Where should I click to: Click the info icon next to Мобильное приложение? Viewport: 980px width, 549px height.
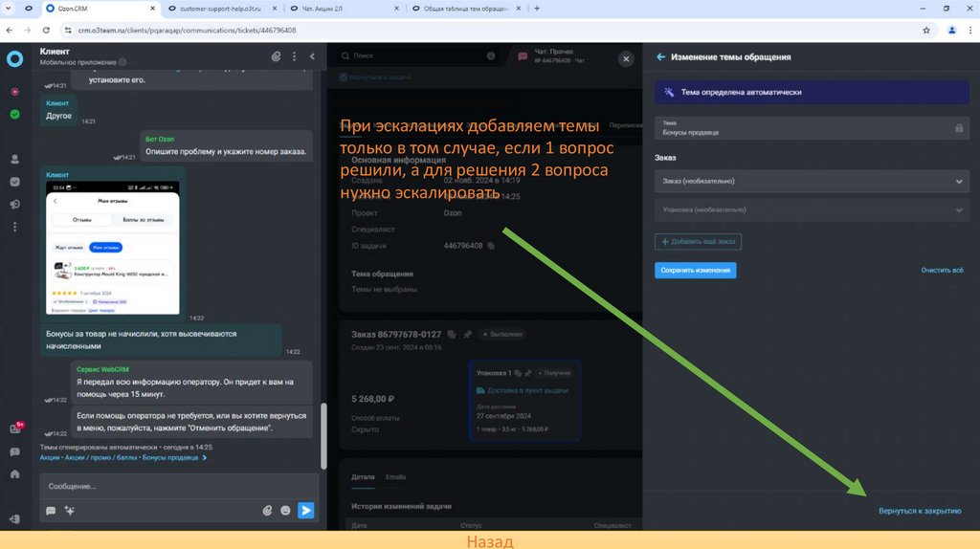pyautogui.click(x=122, y=62)
